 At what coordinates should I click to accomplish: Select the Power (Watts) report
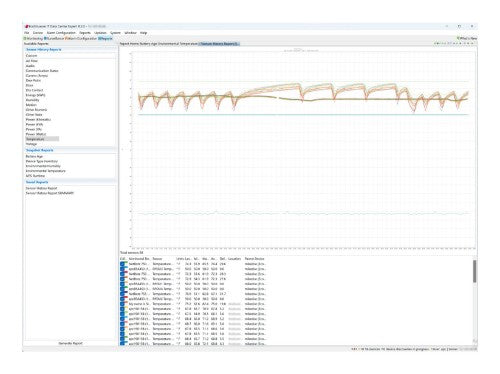[x=36, y=134]
